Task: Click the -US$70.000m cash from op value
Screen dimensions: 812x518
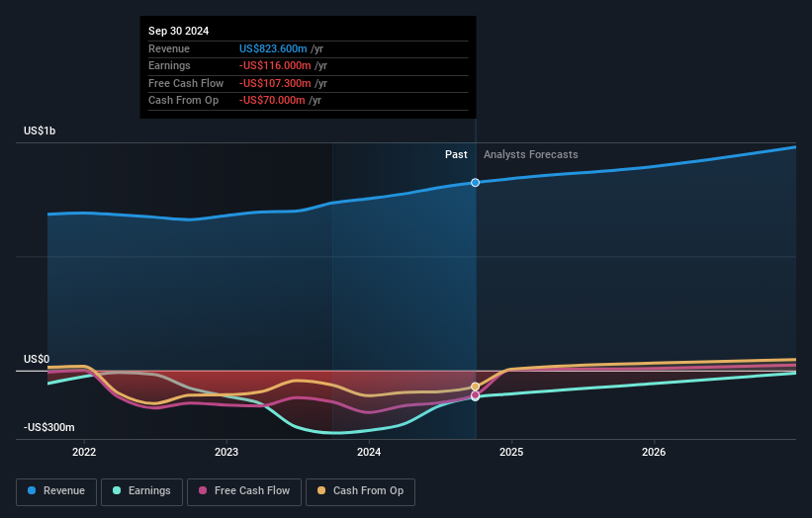Action: 272,101
